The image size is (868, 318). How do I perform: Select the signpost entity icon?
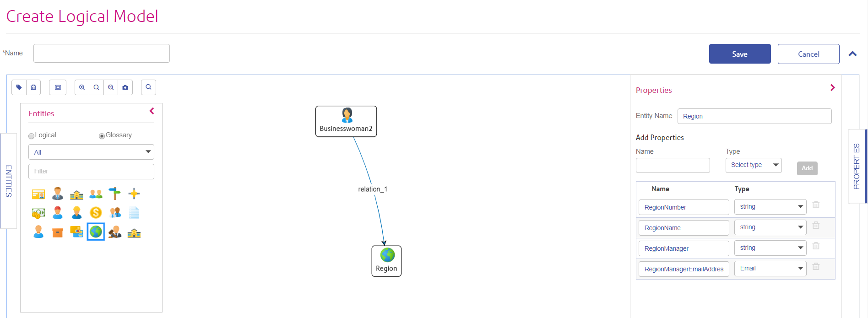[x=115, y=194]
